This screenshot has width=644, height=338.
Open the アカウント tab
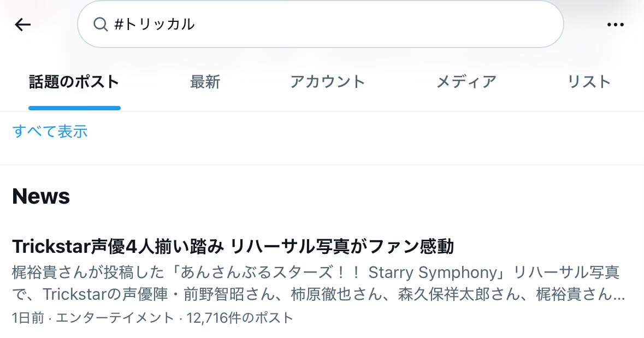327,82
